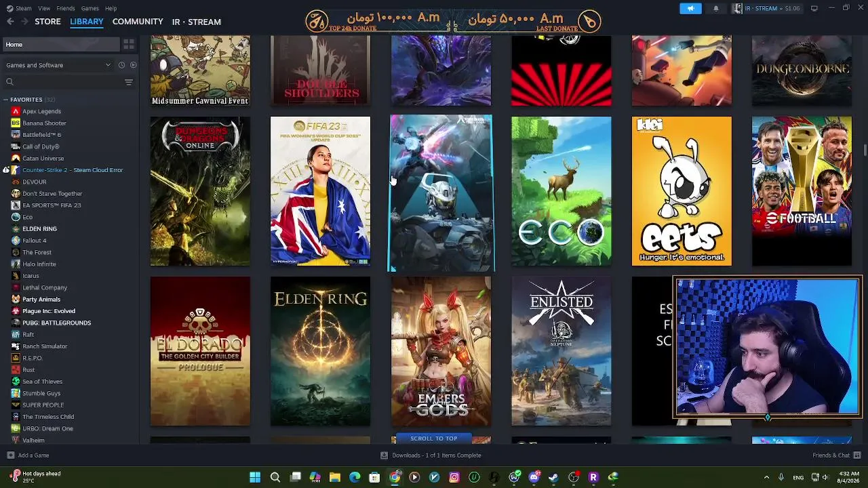Open the Friends menu
The image size is (868, 488).
66,8
